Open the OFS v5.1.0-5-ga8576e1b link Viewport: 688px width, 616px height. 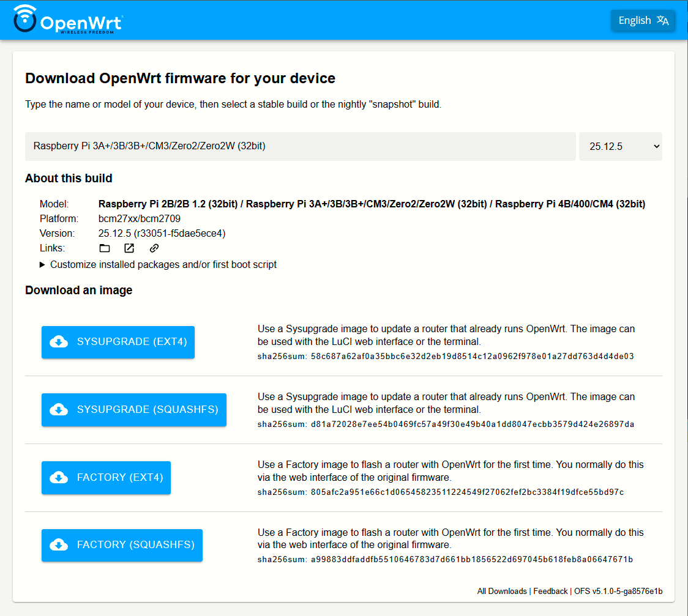pos(618,591)
